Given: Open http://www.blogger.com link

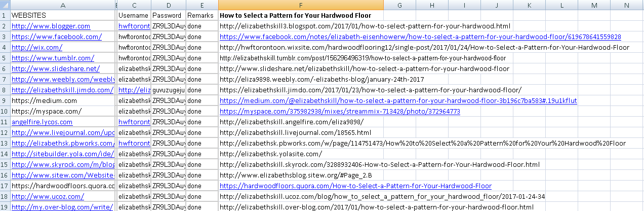Looking at the screenshot, I should 51,26.
